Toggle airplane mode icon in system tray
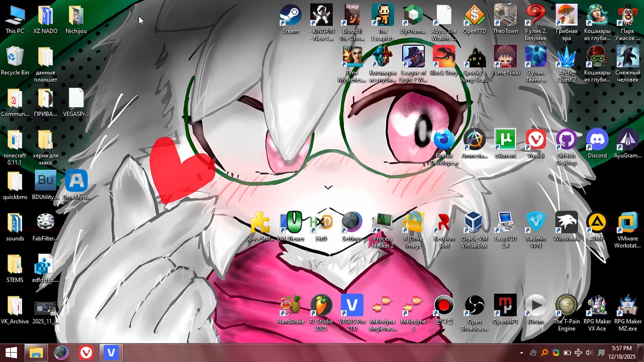The width and height of the screenshot is (644, 362). pos(578,353)
